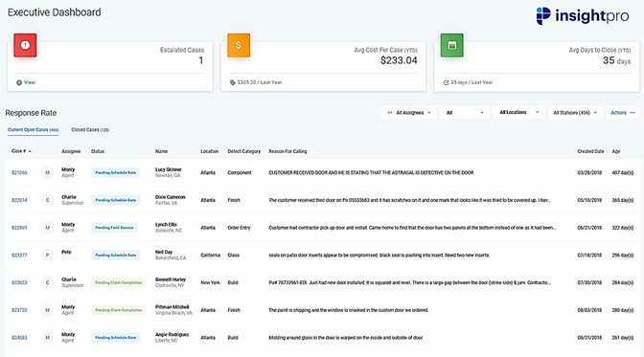The width and height of the screenshot is (644, 357).
Task: Click the green calendar Avg Days icon
Action: pos(451,45)
